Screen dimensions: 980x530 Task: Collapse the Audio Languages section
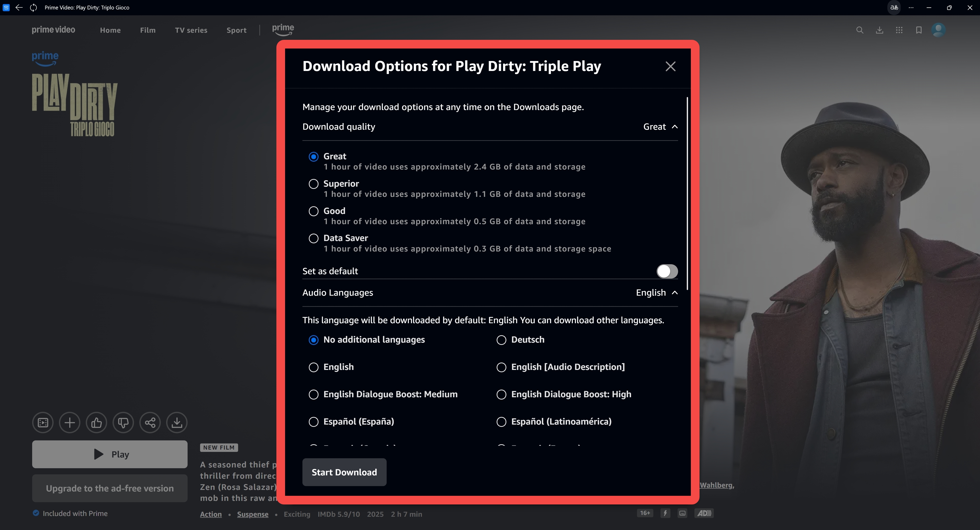(x=675, y=293)
